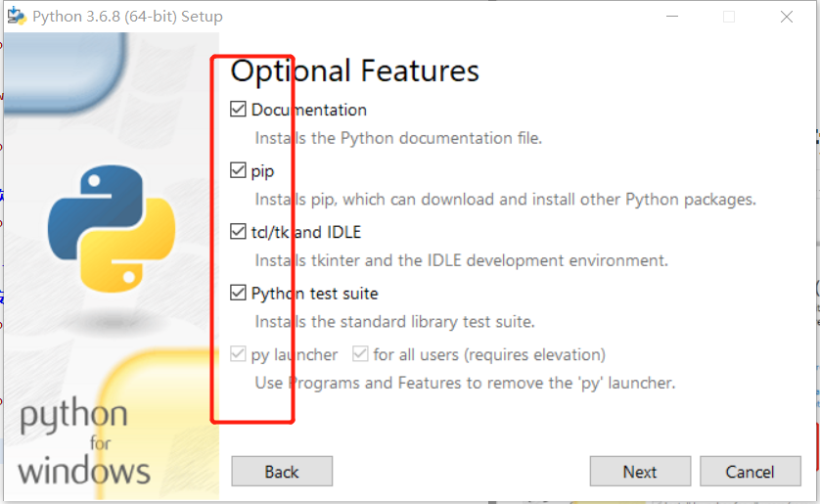Close the Python Setup window
The height and width of the screenshot is (504, 820).
click(787, 17)
